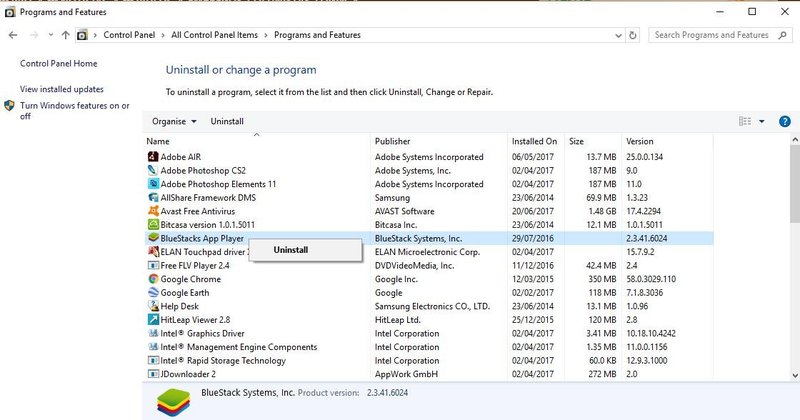Click version 10.18.10.4242

pos(651,333)
